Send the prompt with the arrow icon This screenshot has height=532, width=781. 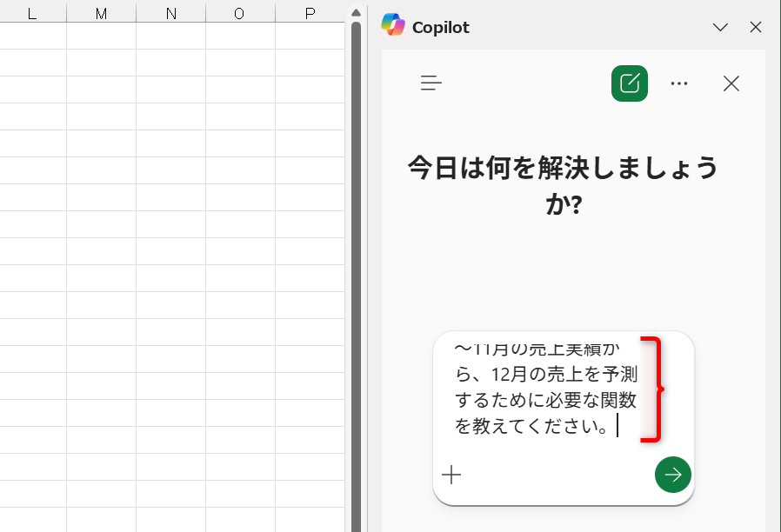click(x=672, y=475)
